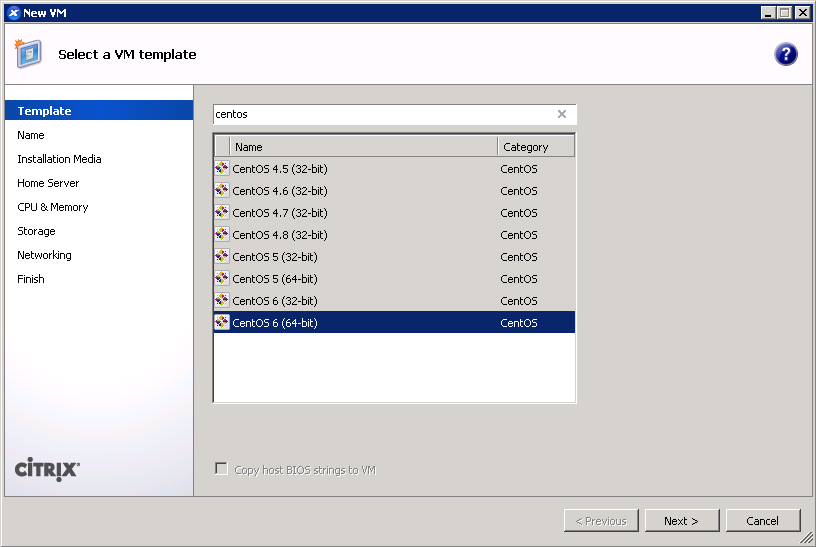Click CentOS category cell for CentOS 6 (64-bit)

coord(519,323)
